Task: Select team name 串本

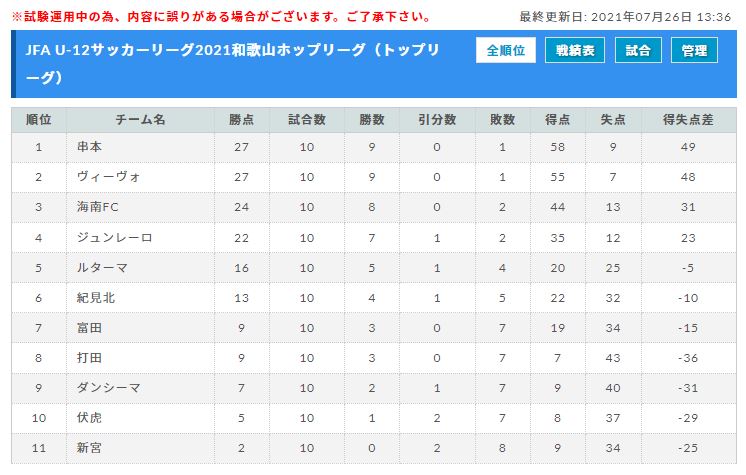Action: point(89,147)
